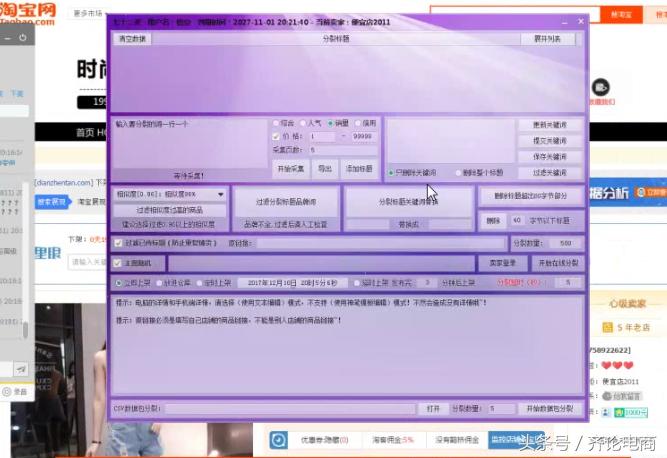
Task: Click the 打开 open button
Action: tap(433, 409)
